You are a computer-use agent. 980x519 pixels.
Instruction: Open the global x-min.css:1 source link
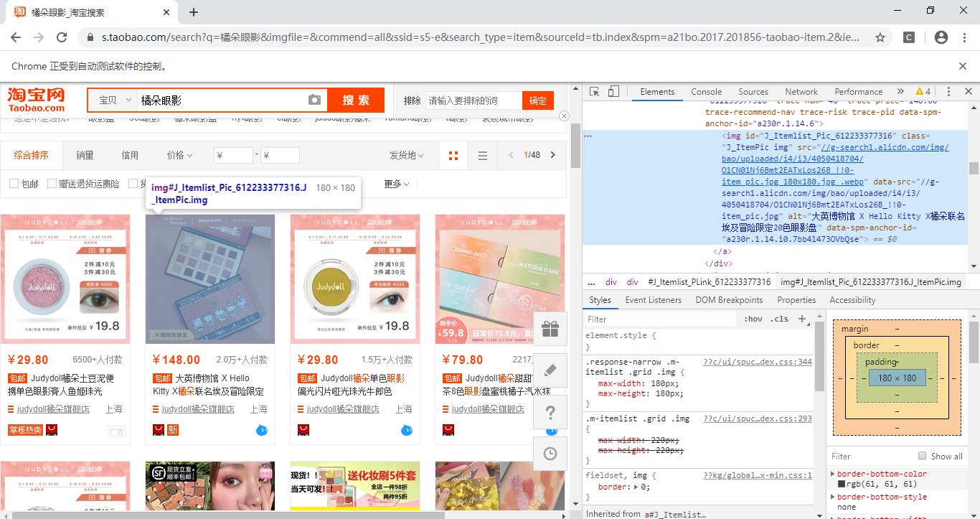(x=758, y=475)
